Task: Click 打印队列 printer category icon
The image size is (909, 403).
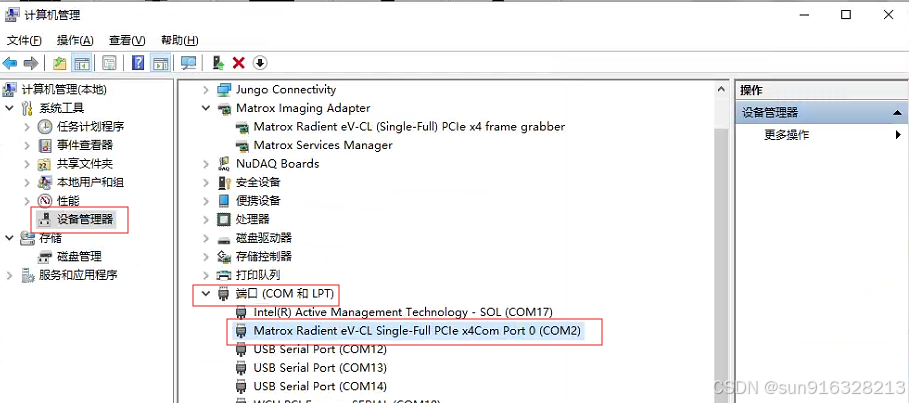Action: [224, 275]
